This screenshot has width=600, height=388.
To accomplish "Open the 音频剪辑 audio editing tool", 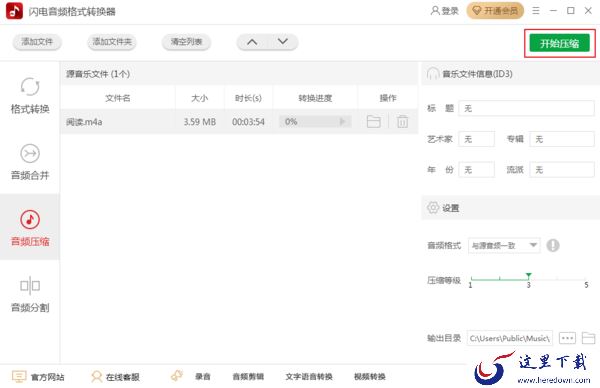I will 248,377.
